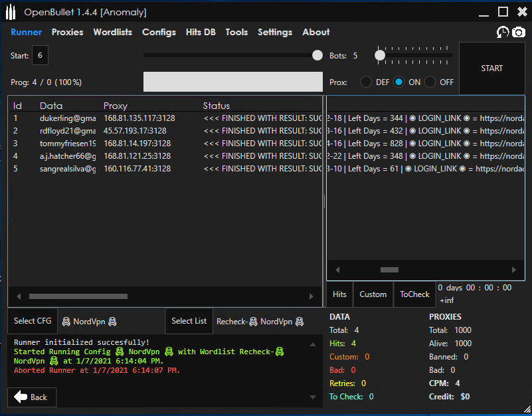Click left arrow in the hits detail panel
This screenshot has height=416, width=532.
coord(337,270)
